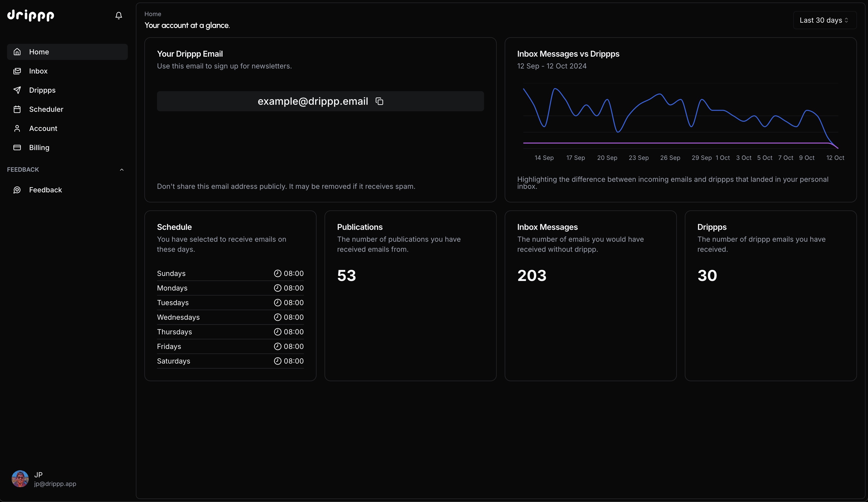The width and height of the screenshot is (868, 502).
Task: Click the Inbox mail icon in sidebar
Action: click(17, 71)
